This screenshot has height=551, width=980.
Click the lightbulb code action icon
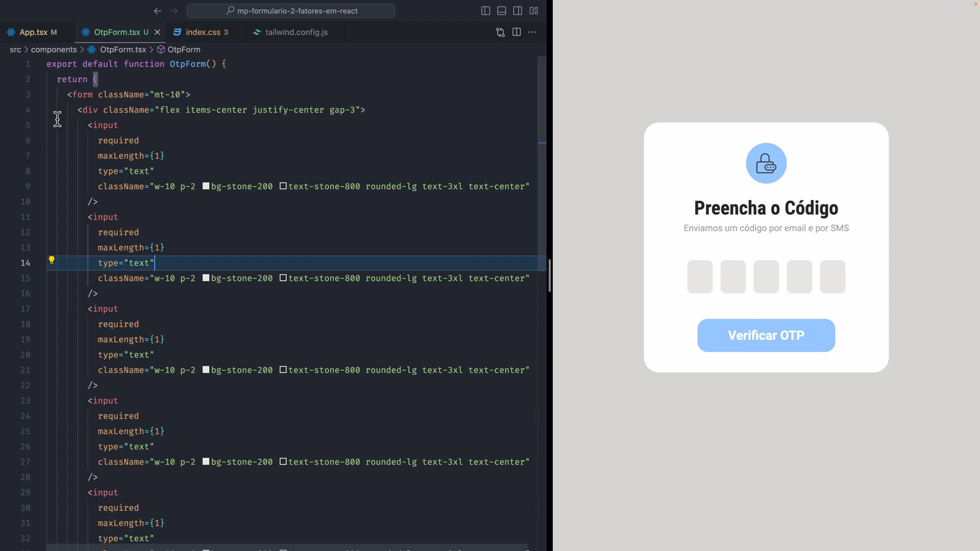pyautogui.click(x=52, y=260)
